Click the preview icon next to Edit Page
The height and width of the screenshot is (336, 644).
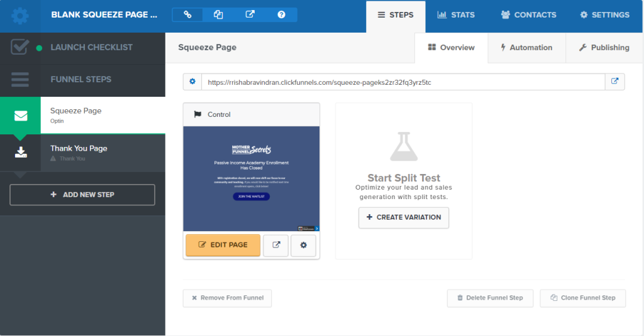click(x=275, y=245)
